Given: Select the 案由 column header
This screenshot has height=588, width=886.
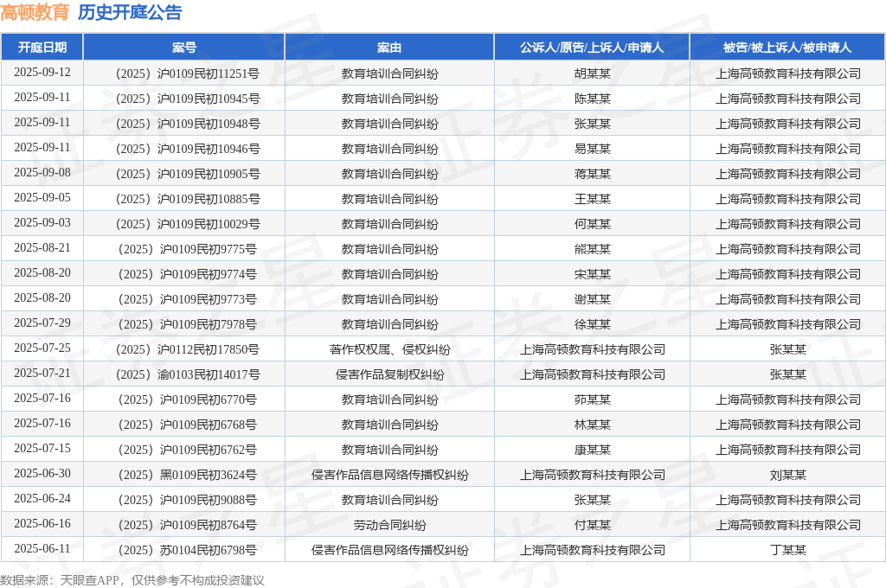Looking at the screenshot, I should click(389, 48).
